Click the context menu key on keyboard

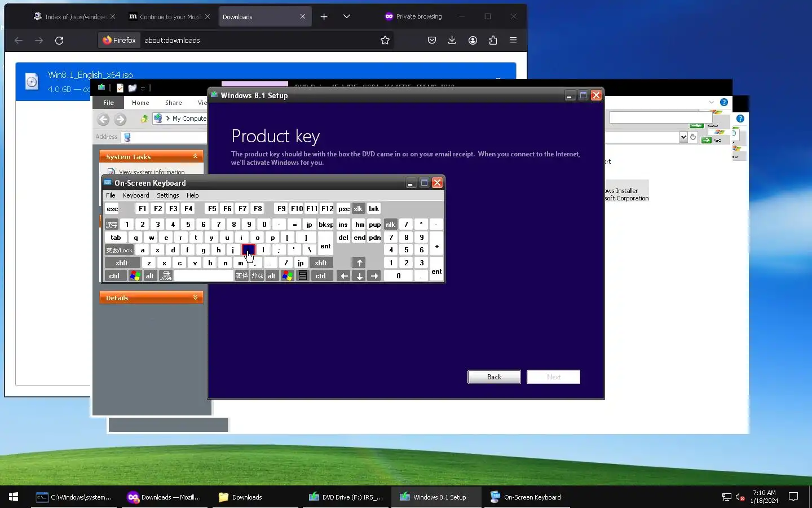303,276
